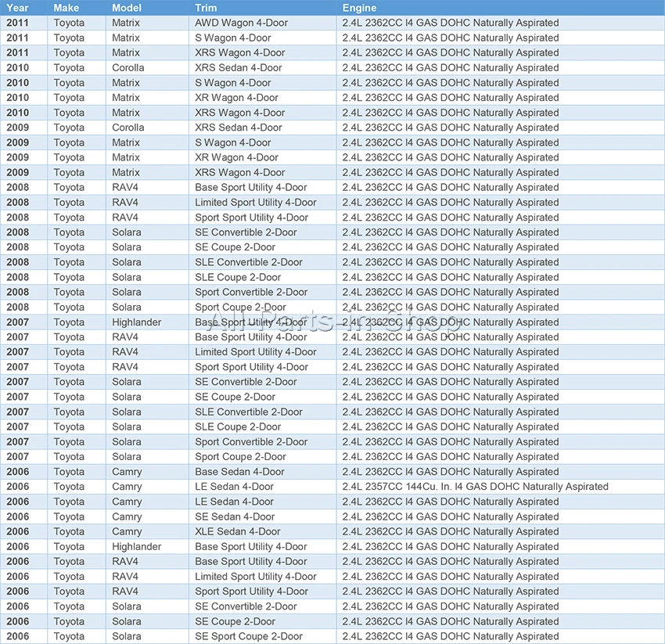Click the 'Trim' column header
665x644 pixels.
tap(206, 8)
